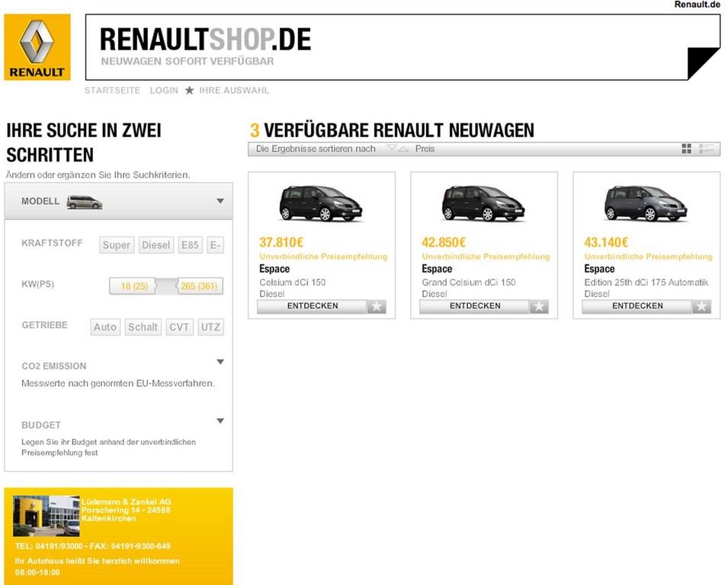Switch results to grid view icon
The width and height of the screenshot is (728, 585).
(x=687, y=149)
